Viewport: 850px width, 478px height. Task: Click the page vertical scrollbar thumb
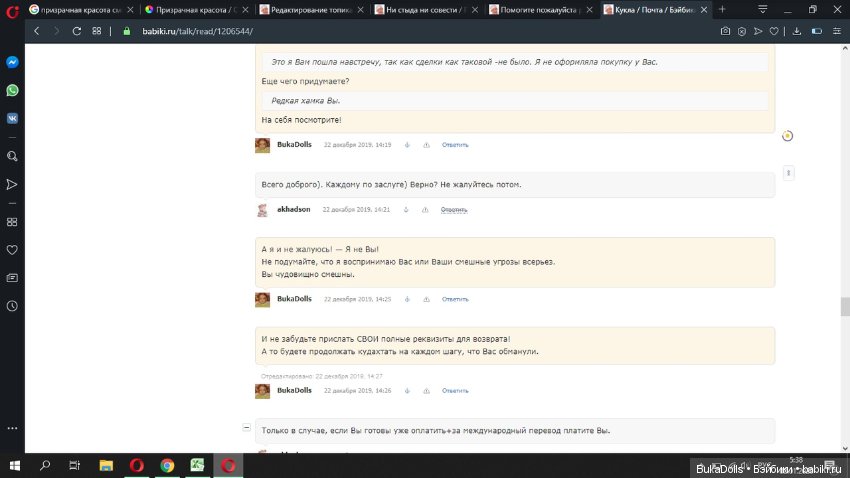coord(845,305)
